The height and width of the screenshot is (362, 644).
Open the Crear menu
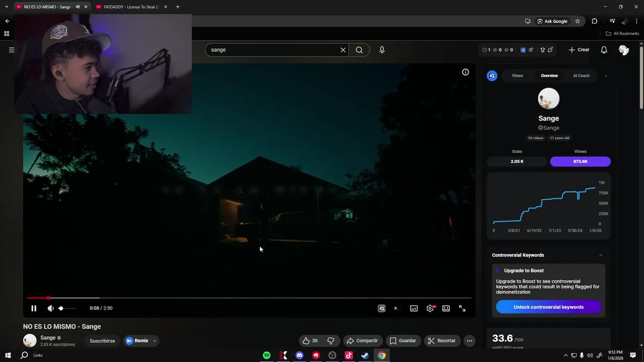click(x=579, y=50)
